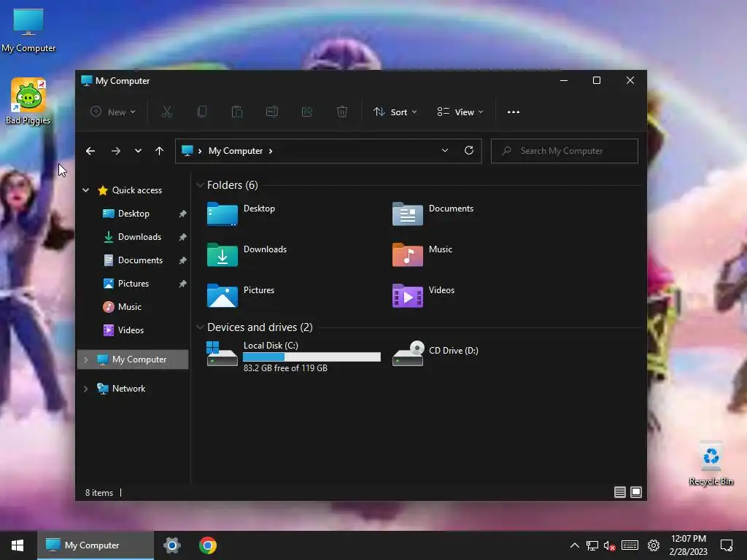747x560 pixels.
Task: Unpin Desktop using its pin icon
Action: coord(182,214)
